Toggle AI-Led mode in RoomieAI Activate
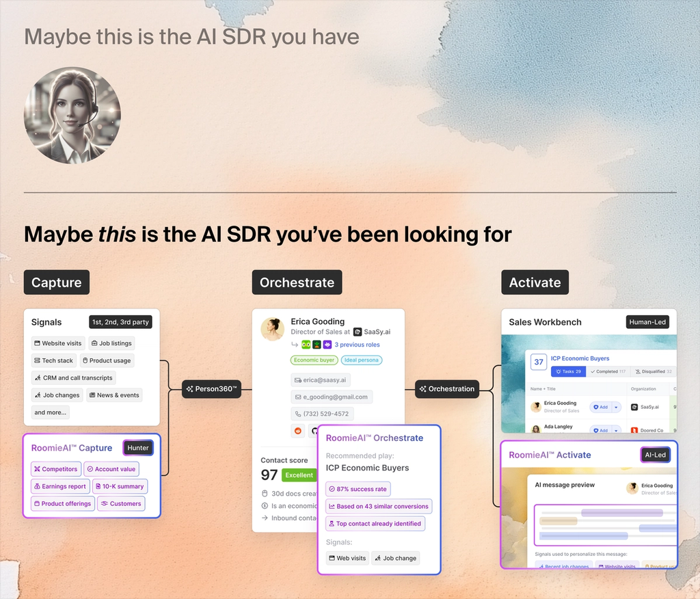700x599 pixels. (655, 454)
